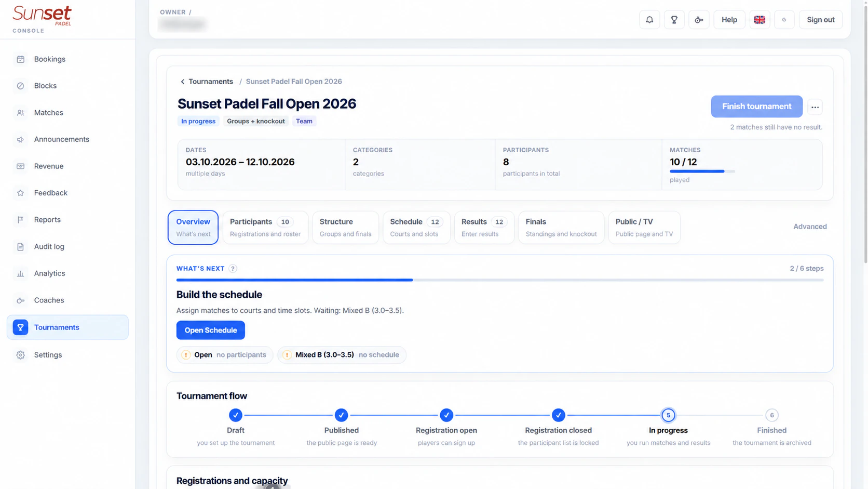Open the Schedule tab
This screenshot has height=489, width=868.
click(x=416, y=227)
